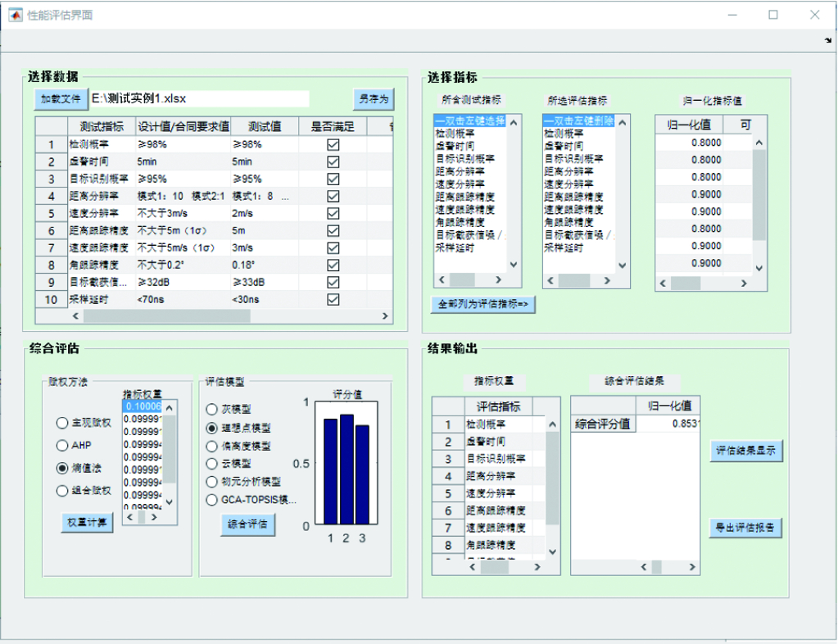This screenshot has height=644, width=838.
Task: Select the 组合赋权 radio button
Action: 62,491
